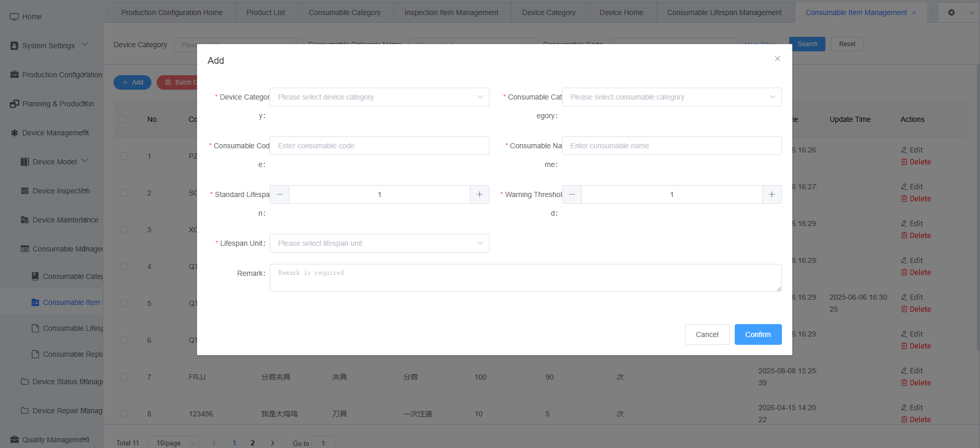Check the checkbox for row 7 FRJJ

coord(124,377)
